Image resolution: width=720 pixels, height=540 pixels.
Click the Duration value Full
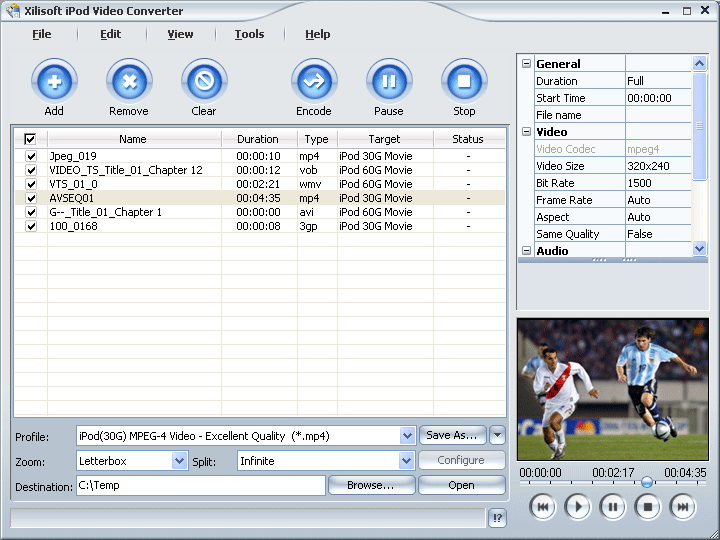tap(658, 81)
